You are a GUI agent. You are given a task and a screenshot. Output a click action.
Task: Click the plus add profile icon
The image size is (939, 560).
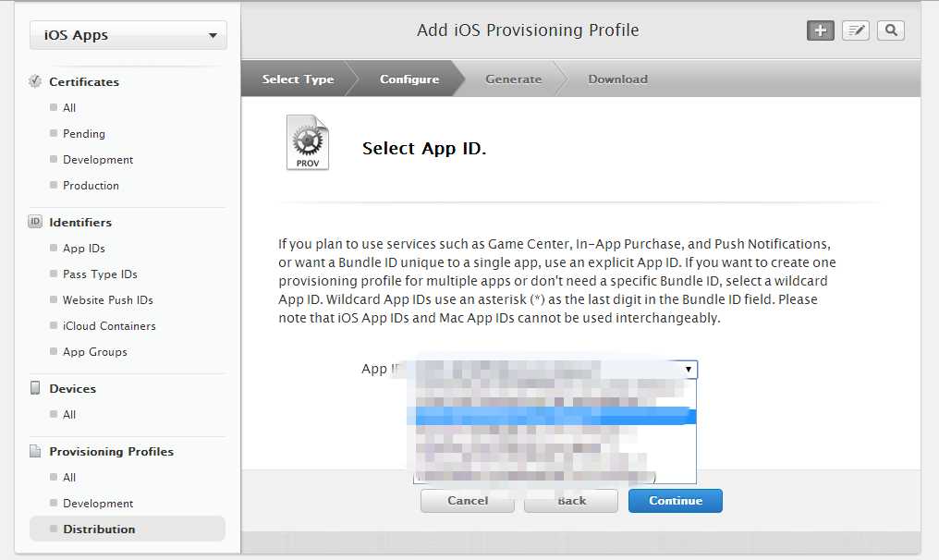point(820,30)
